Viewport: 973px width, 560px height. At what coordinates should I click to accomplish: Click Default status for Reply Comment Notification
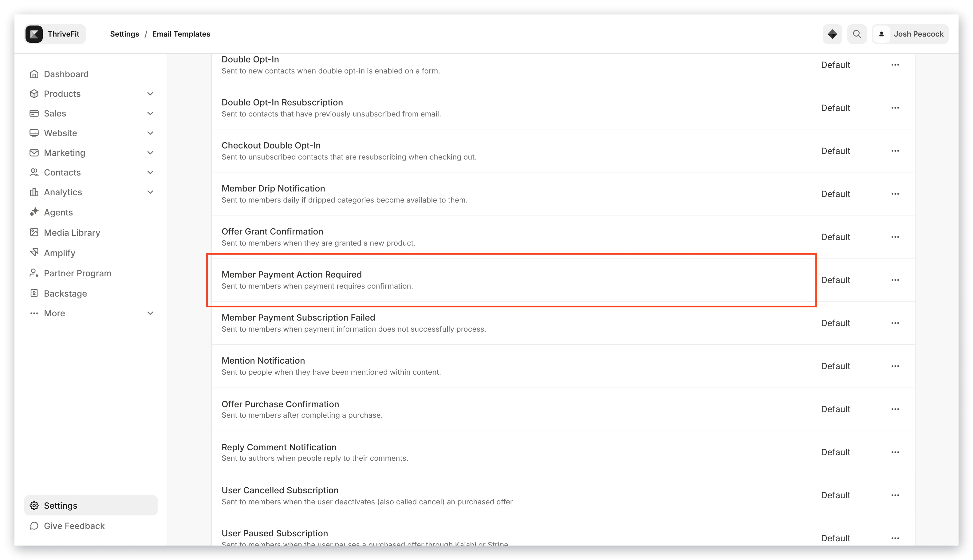[x=835, y=452]
